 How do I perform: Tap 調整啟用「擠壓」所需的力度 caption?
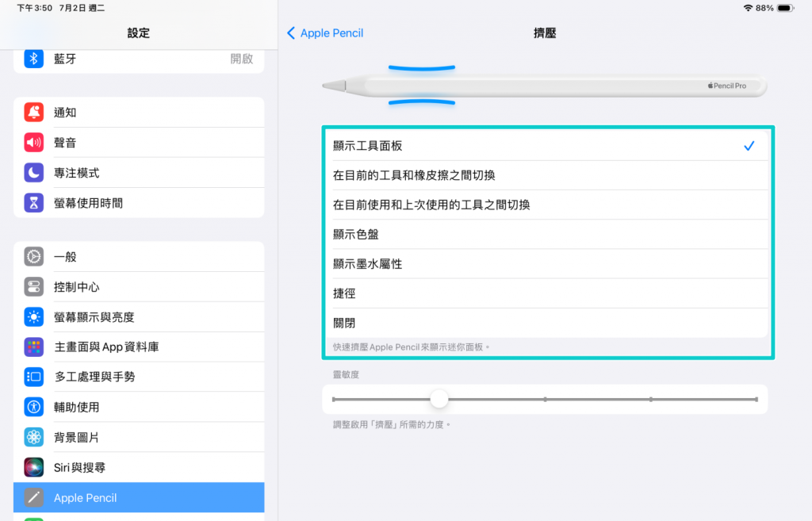[x=392, y=425]
